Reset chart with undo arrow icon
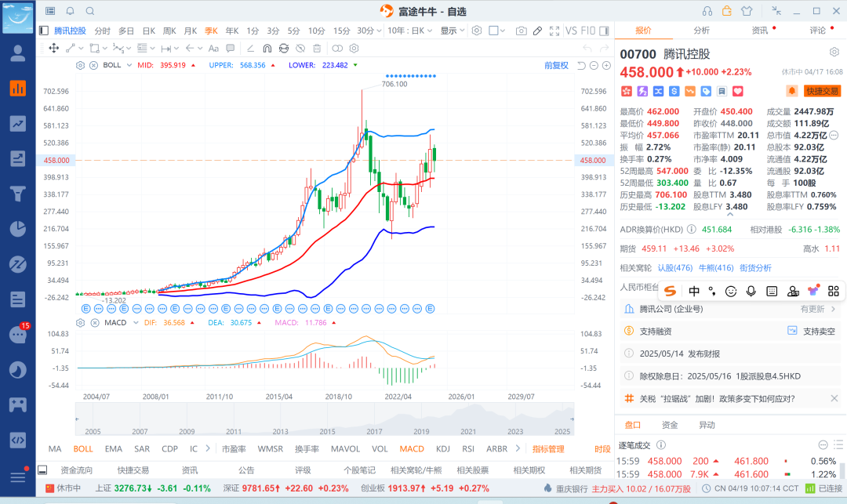Viewport: 847px width, 504px height. click(580, 65)
